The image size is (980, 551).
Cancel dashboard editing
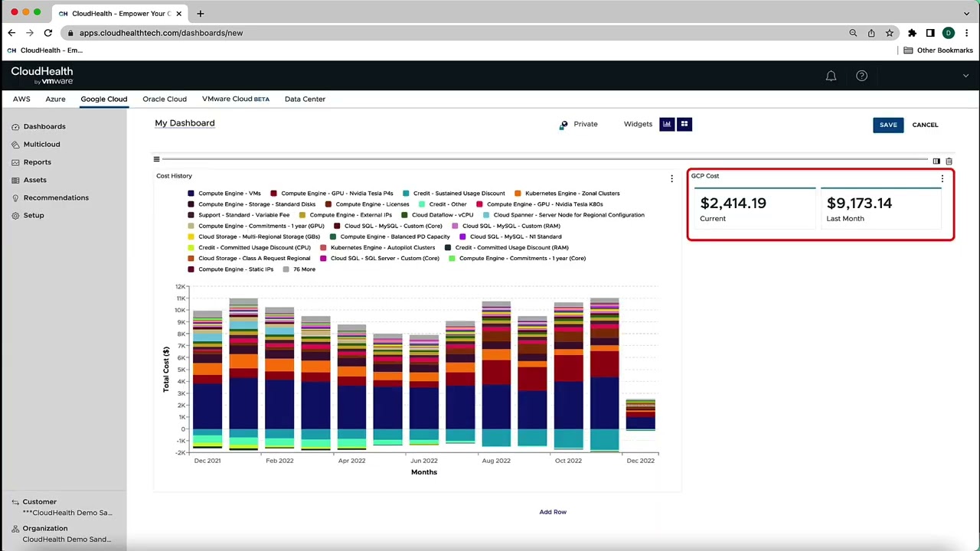point(925,125)
